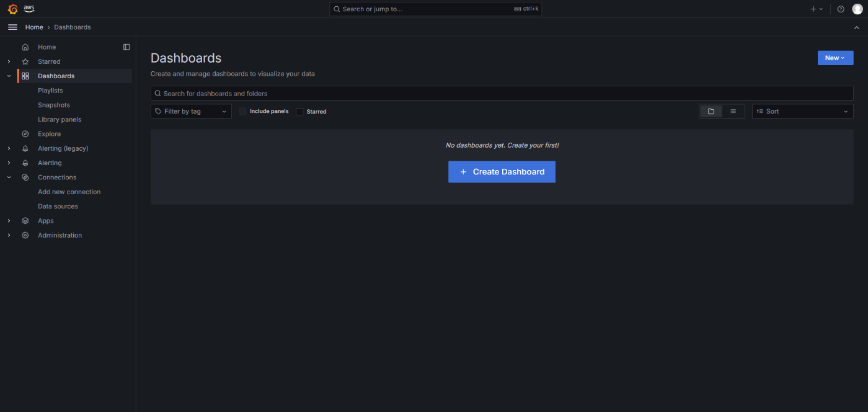The image size is (868, 412).
Task: Collapse the Dashboards section chevron
Action: tap(9, 76)
